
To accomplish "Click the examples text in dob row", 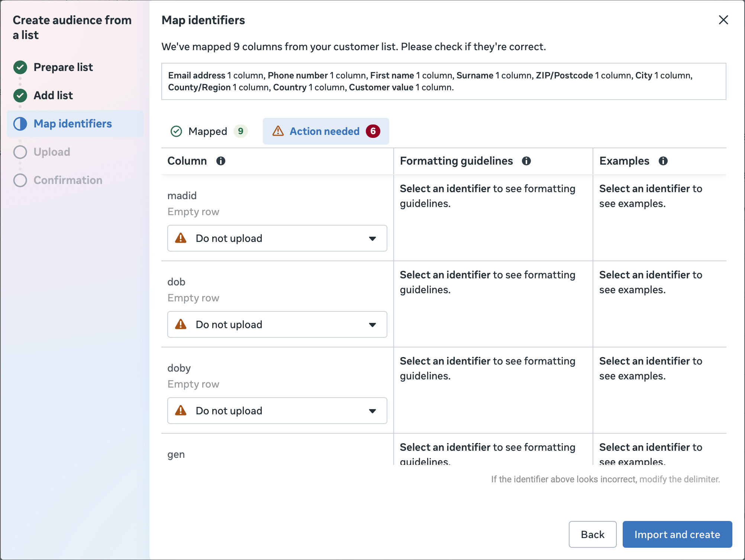I will (651, 282).
